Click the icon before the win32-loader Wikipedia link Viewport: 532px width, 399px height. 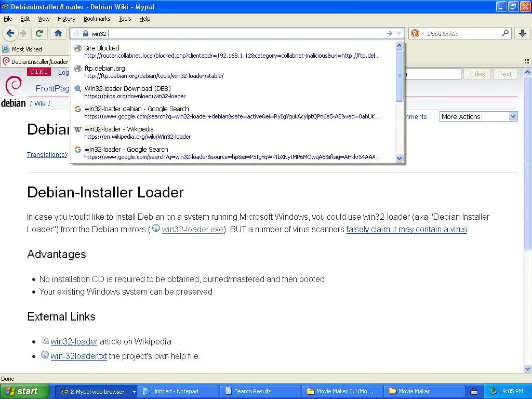[x=45, y=340]
